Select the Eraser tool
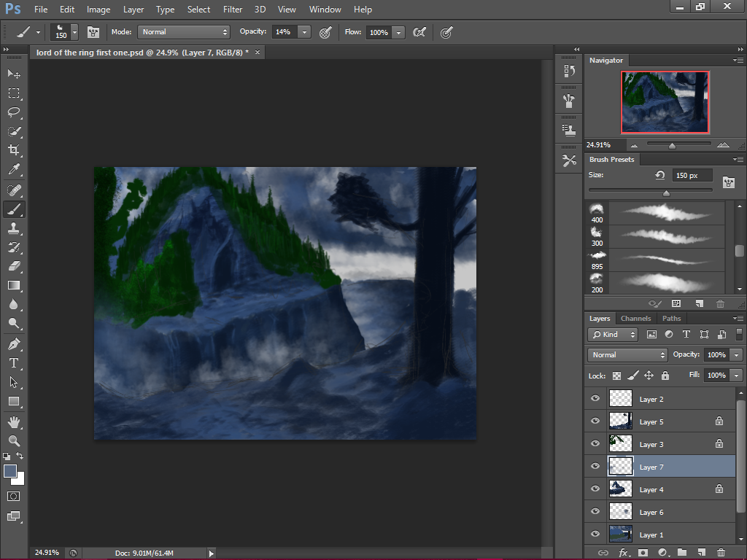Image resolution: width=747 pixels, height=560 pixels. click(x=14, y=266)
